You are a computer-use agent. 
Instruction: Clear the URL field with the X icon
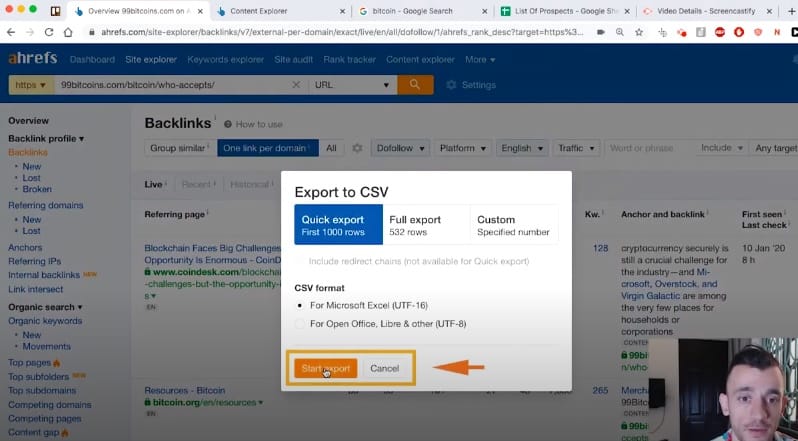296,85
